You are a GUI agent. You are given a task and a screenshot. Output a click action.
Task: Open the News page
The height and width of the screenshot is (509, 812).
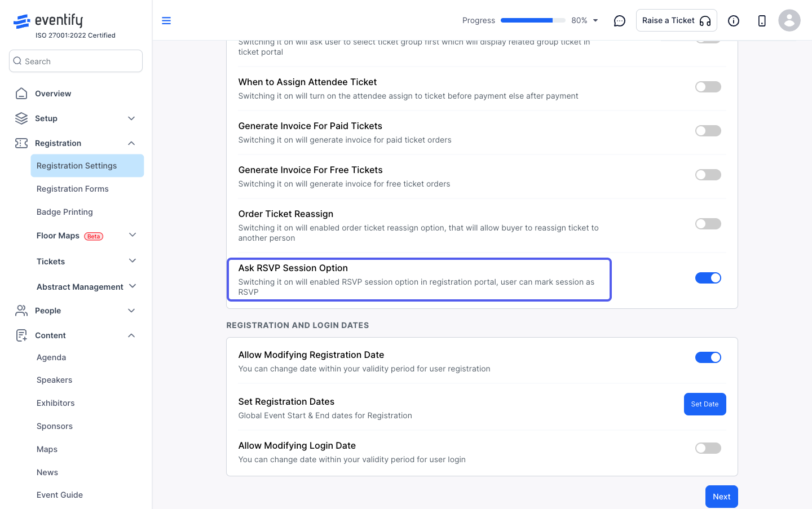coord(47,472)
